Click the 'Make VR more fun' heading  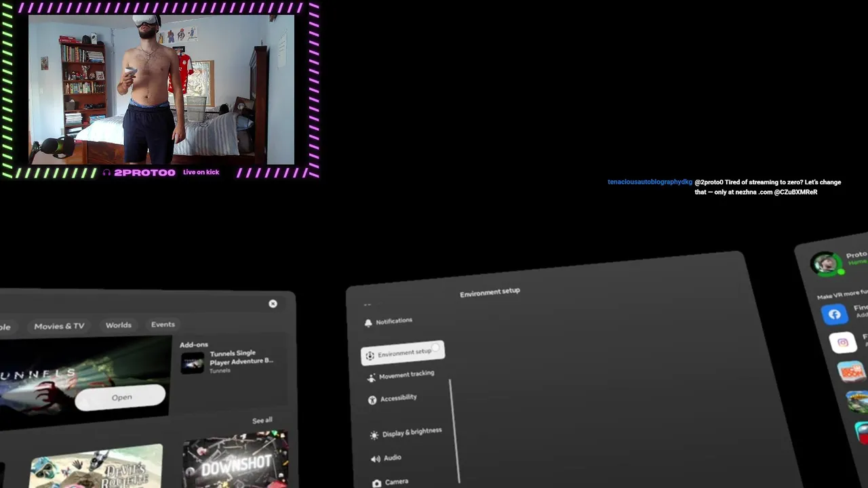click(x=842, y=295)
